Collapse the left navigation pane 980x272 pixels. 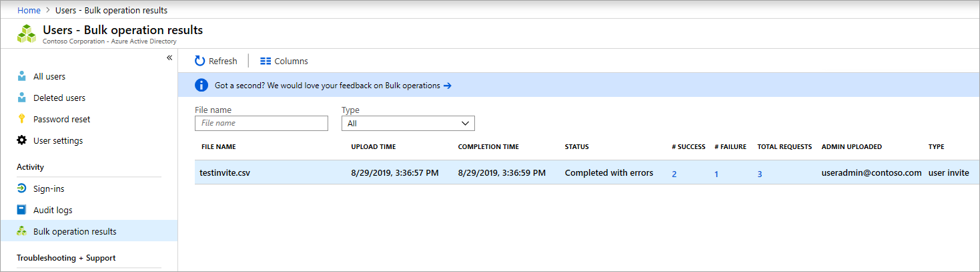(x=169, y=57)
